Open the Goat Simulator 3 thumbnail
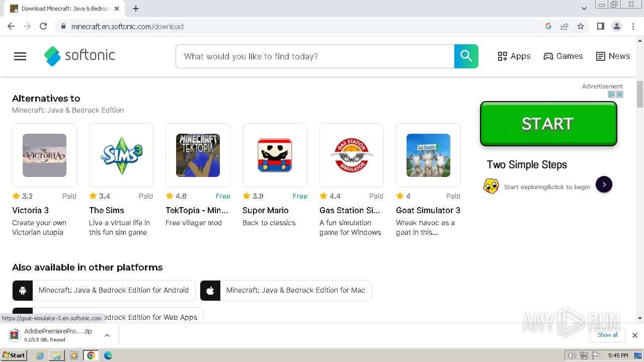The width and height of the screenshot is (644, 362). coord(428,155)
